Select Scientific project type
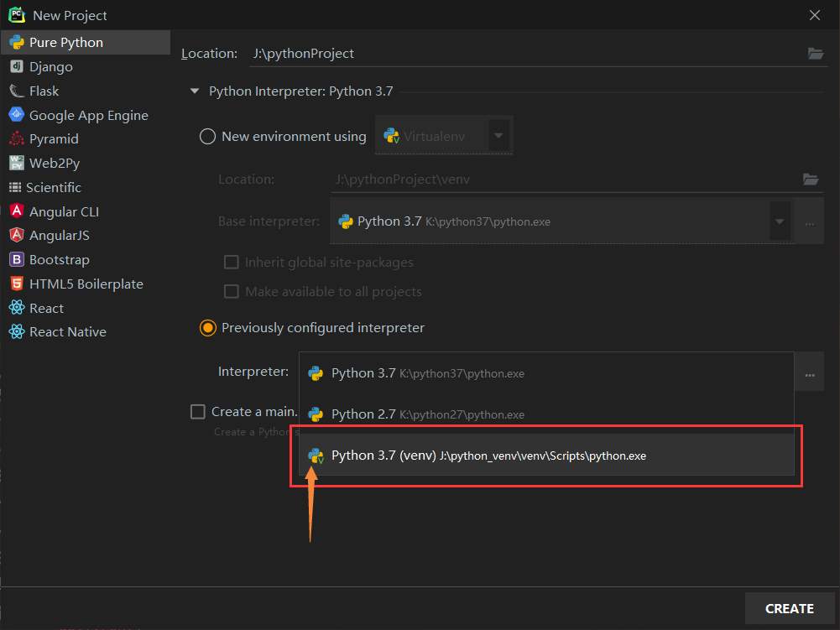Screen dimensions: 840x630 click(x=86, y=188)
